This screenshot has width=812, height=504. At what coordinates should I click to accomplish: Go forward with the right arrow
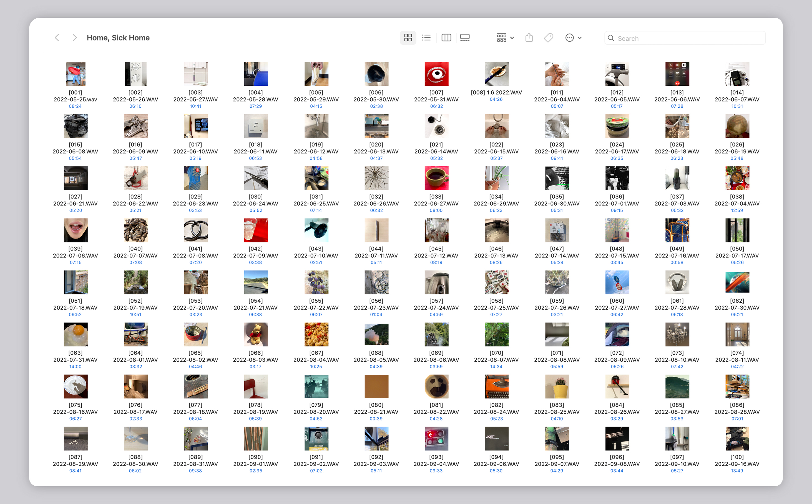[74, 38]
